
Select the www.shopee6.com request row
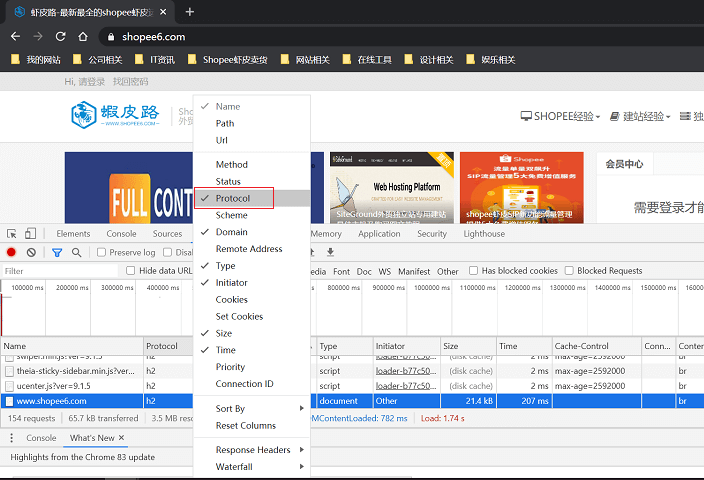(x=352, y=401)
